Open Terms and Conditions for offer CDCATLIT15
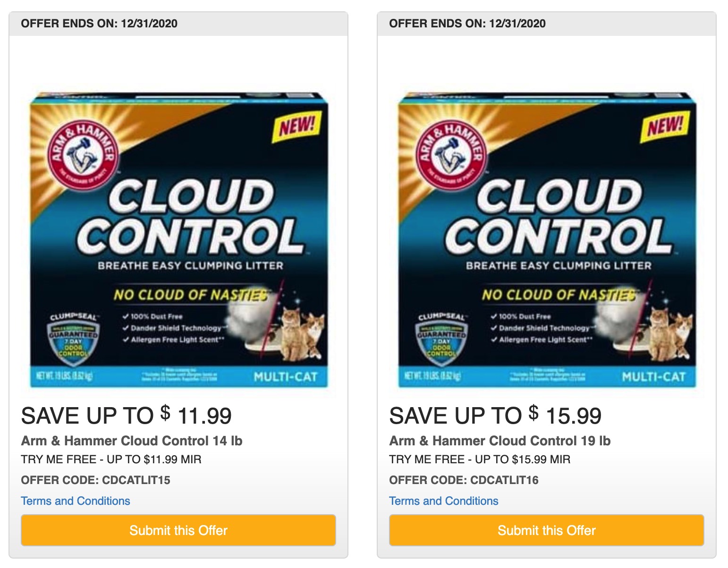 point(75,501)
